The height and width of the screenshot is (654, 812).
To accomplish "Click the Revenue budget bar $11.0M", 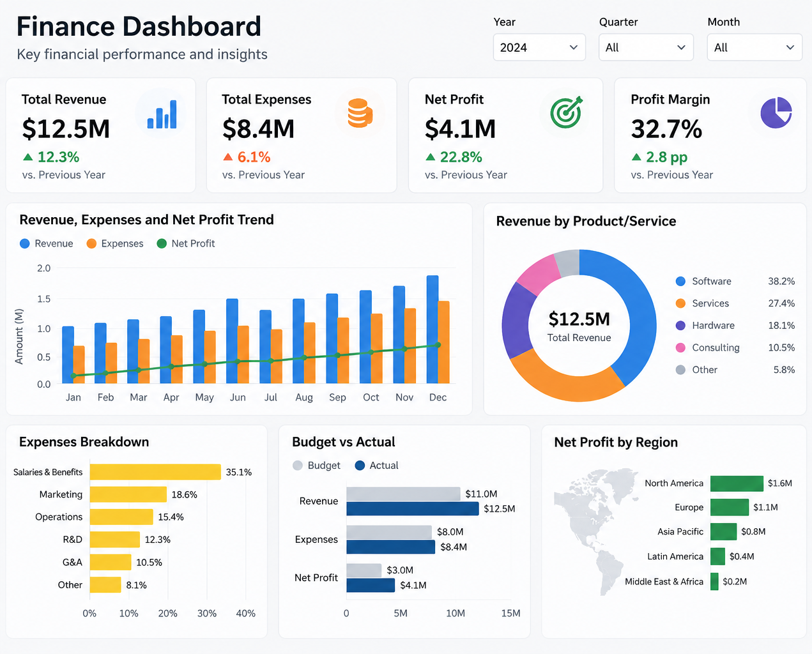I will point(403,494).
